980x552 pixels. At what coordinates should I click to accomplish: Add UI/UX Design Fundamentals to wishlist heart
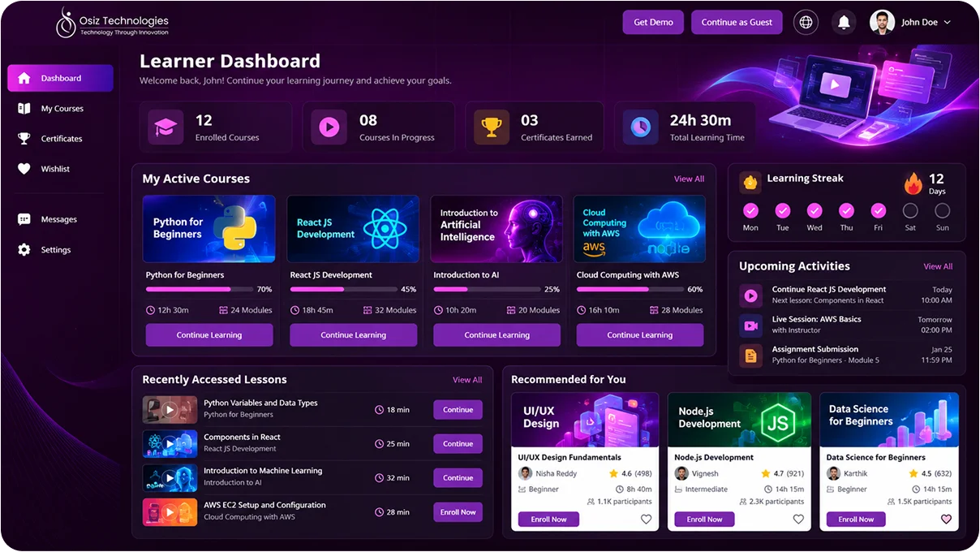point(647,520)
